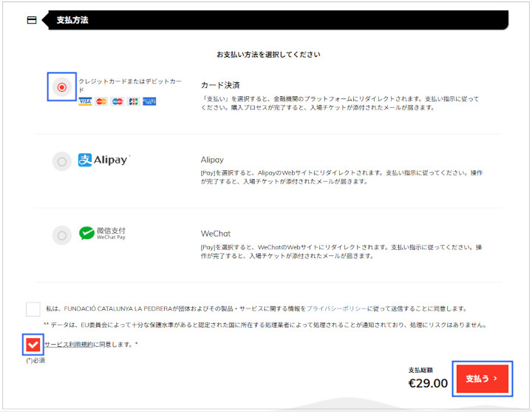
Task: Click the カード決済 heading
Action: [x=220, y=85]
